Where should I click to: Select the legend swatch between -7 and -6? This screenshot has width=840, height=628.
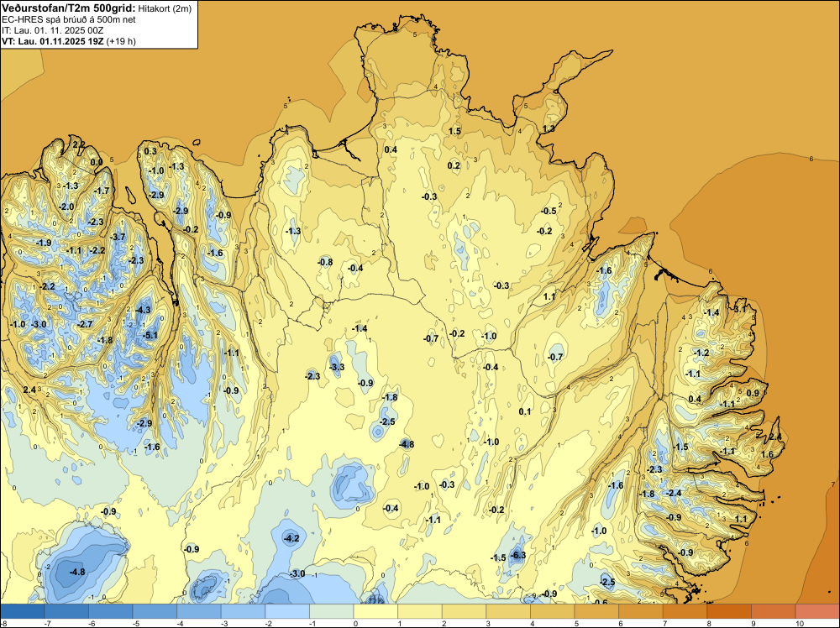[66, 611]
